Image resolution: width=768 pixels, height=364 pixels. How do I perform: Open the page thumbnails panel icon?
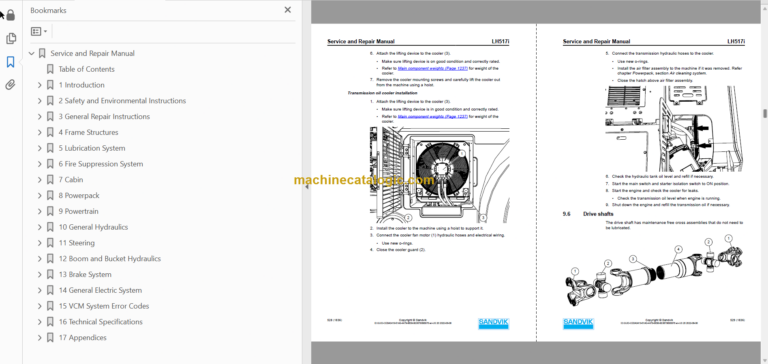pos(11,38)
